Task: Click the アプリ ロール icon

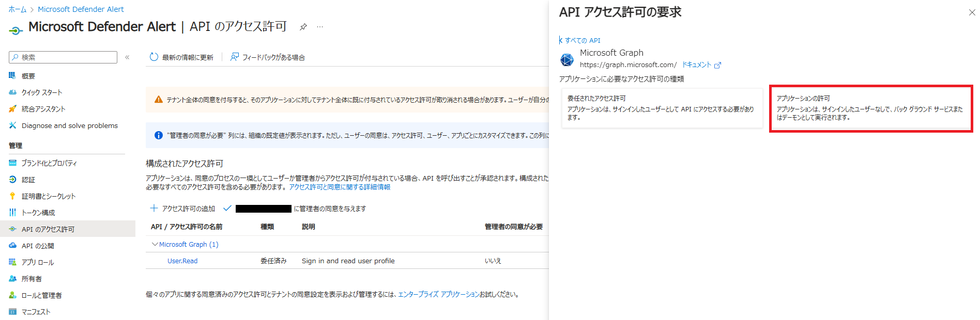Action: 12,262
